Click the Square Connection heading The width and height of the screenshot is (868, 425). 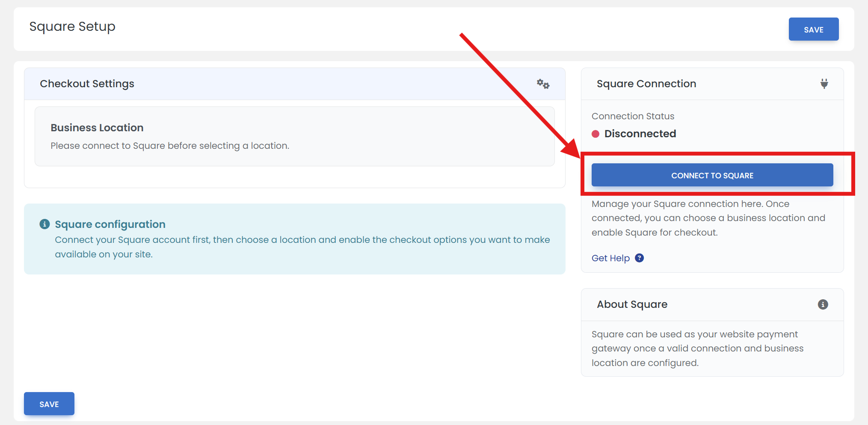tap(646, 84)
